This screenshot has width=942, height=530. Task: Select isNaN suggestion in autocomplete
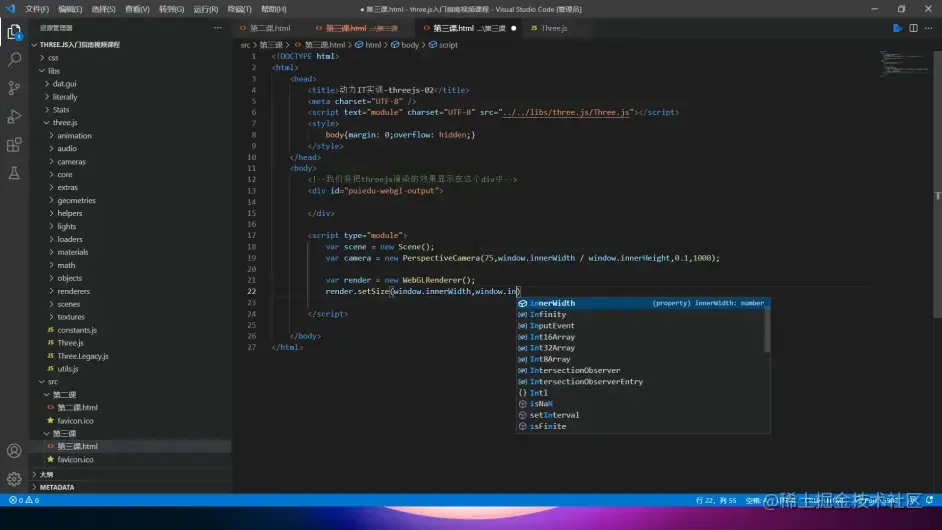tap(640, 404)
